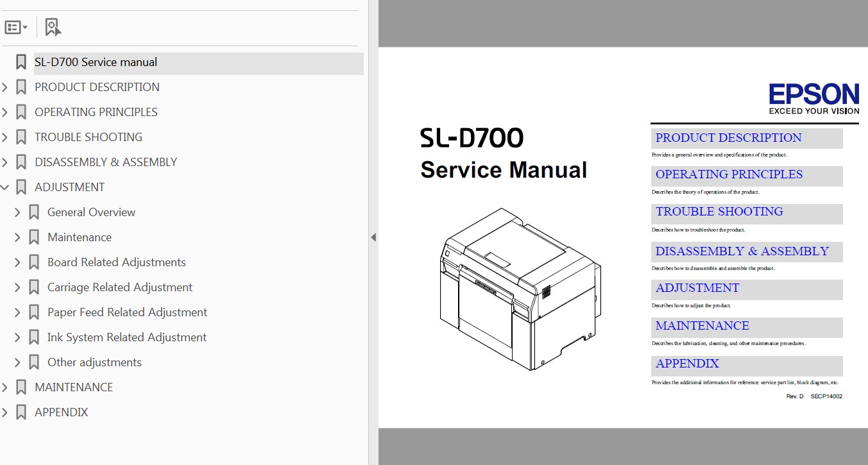Open the PRODUCT DESCRIPTION bookmark entry
This screenshot has height=465, width=868.
pos(97,87)
